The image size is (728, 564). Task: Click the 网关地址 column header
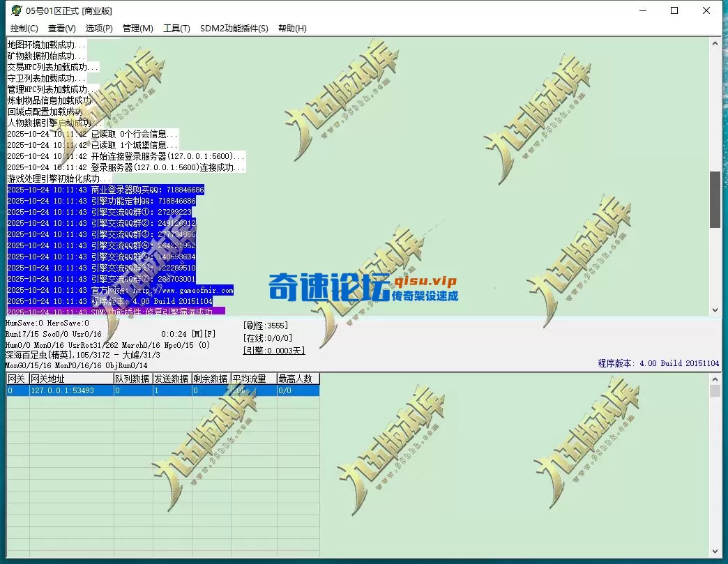pyautogui.click(x=72, y=379)
